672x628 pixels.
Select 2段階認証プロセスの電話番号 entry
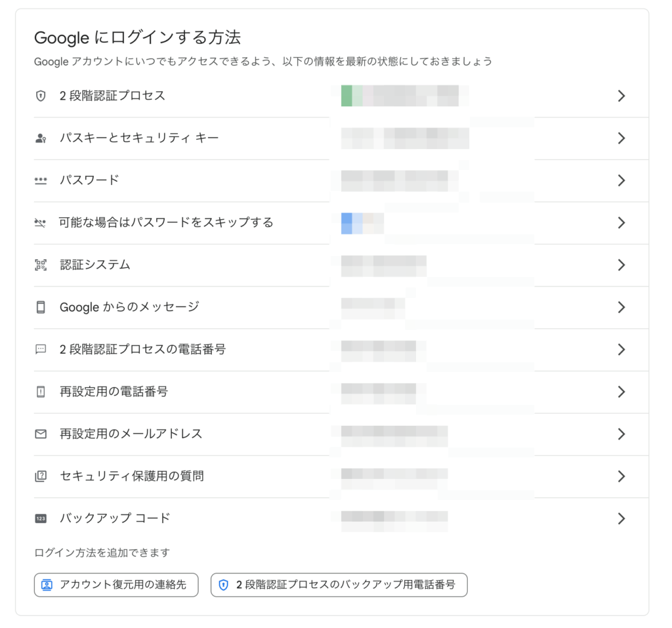(142, 350)
